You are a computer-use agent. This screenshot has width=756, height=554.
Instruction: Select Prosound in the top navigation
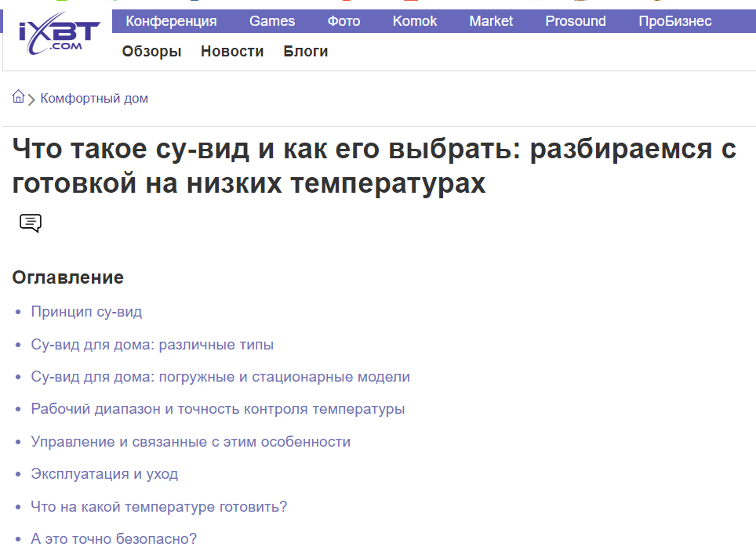576,21
